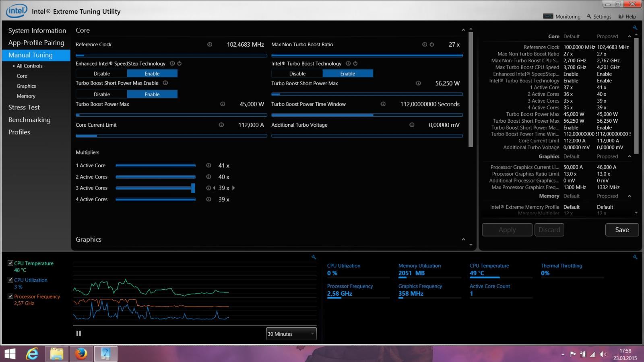Open Settings from the top bar
The width and height of the screenshot is (644, 362).
tap(599, 16)
